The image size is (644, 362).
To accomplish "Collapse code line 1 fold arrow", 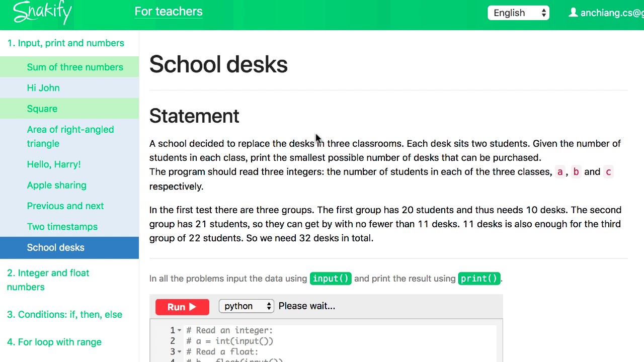I will pos(179,330).
